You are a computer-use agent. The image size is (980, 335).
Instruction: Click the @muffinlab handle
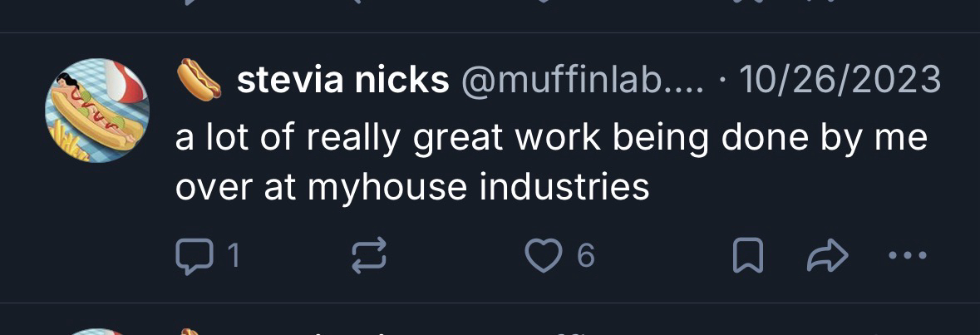[582, 80]
